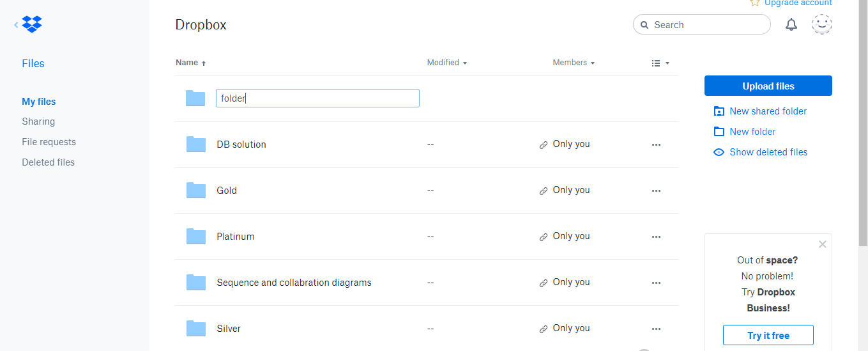Open the list view options dropdown
The height and width of the screenshot is (351, 868).
pyautogui.click(x=660, y=63)
